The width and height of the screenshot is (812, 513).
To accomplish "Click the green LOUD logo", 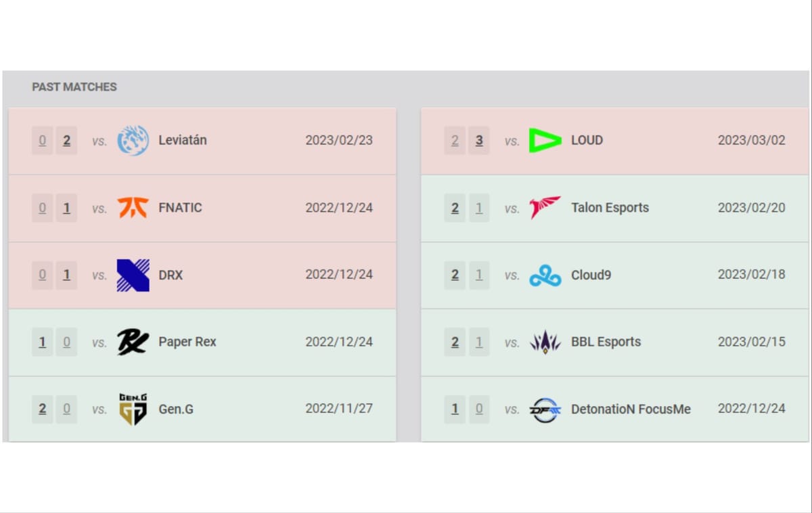I will [x=545, y=141].
